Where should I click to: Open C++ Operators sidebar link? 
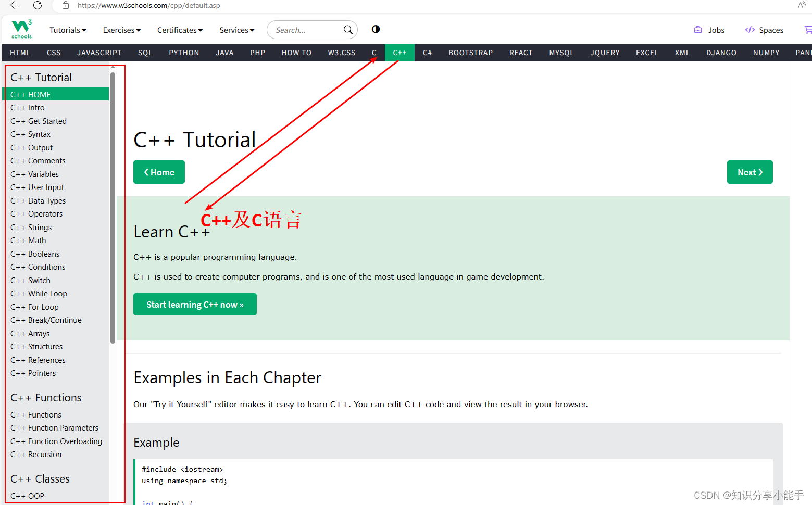[56, 214]
